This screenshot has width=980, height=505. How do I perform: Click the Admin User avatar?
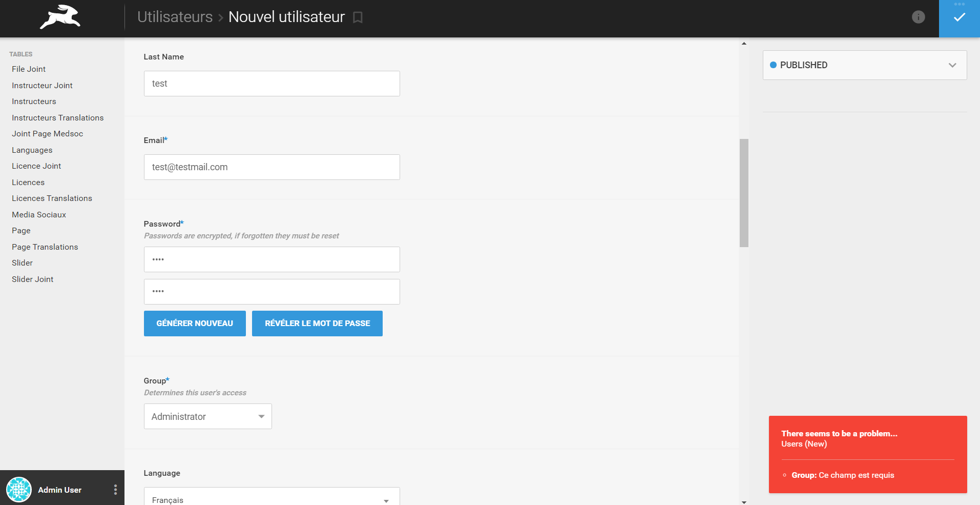(19, 490)
